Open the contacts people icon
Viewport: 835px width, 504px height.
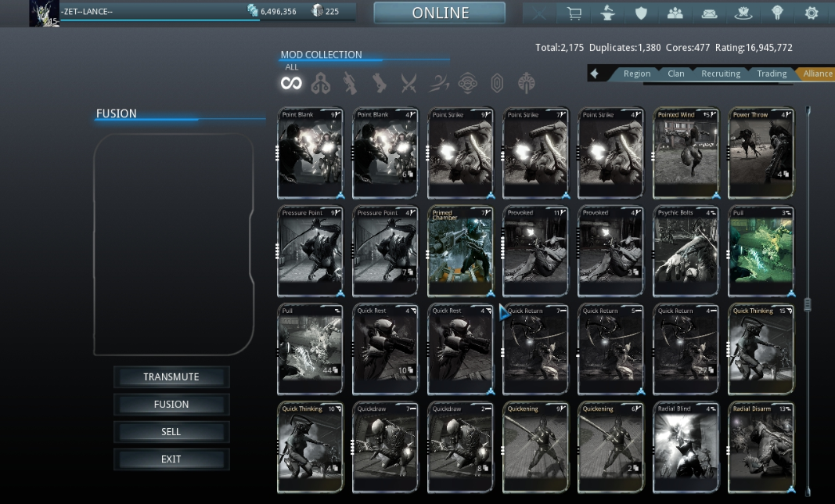(675, 13)
